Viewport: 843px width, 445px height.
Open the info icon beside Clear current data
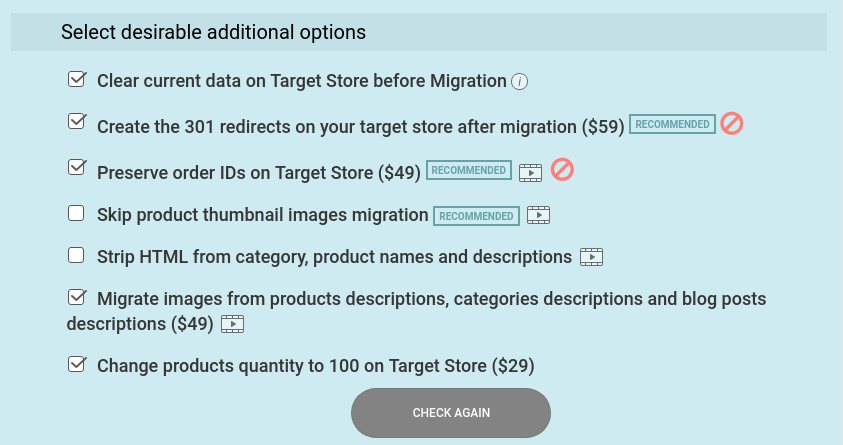click(519, 82)
